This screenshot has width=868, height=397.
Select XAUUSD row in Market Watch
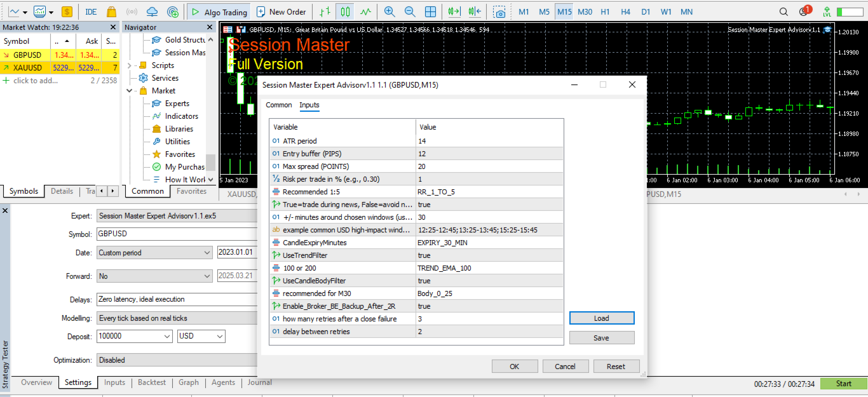tap(60, 68)
